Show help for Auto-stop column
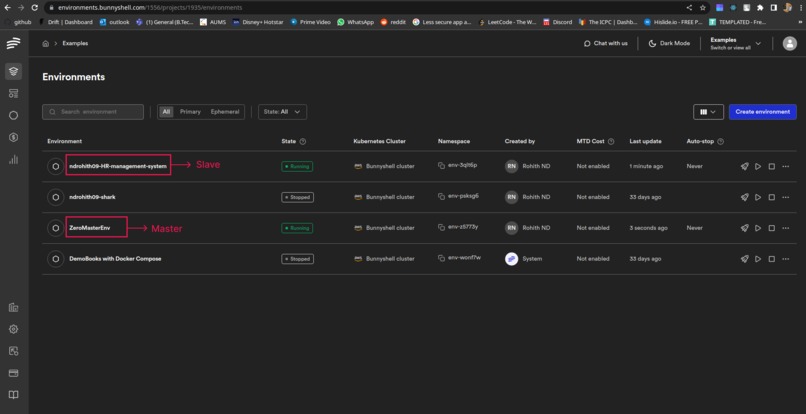806x414 pixels. pyautogui.click(x=721, y=141)
